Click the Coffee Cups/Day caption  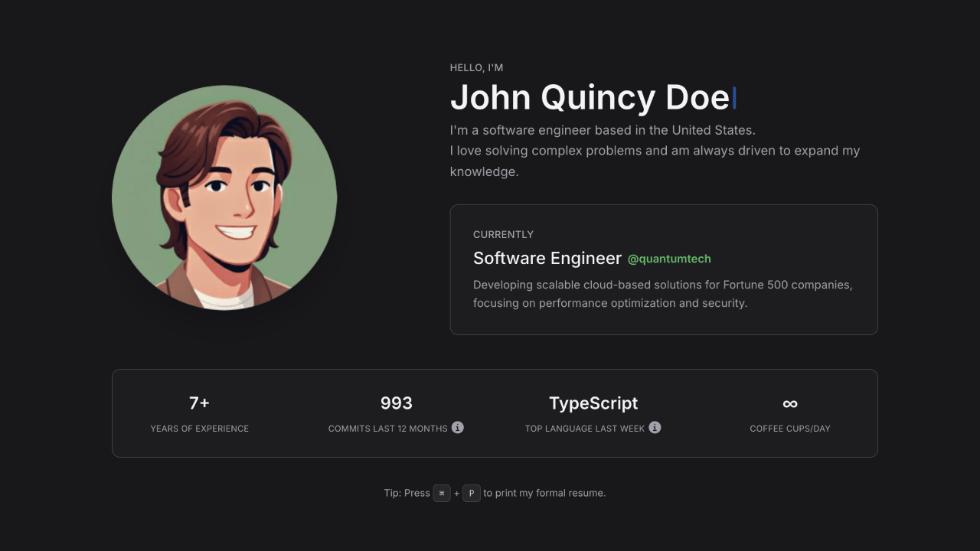790,429
